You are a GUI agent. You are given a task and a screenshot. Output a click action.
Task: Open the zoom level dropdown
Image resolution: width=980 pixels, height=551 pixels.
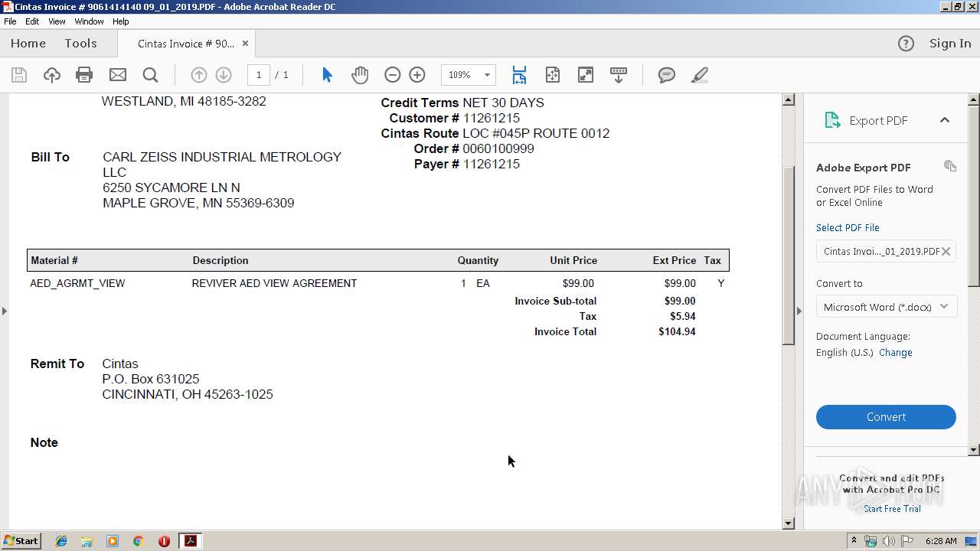tap(487, 75)
